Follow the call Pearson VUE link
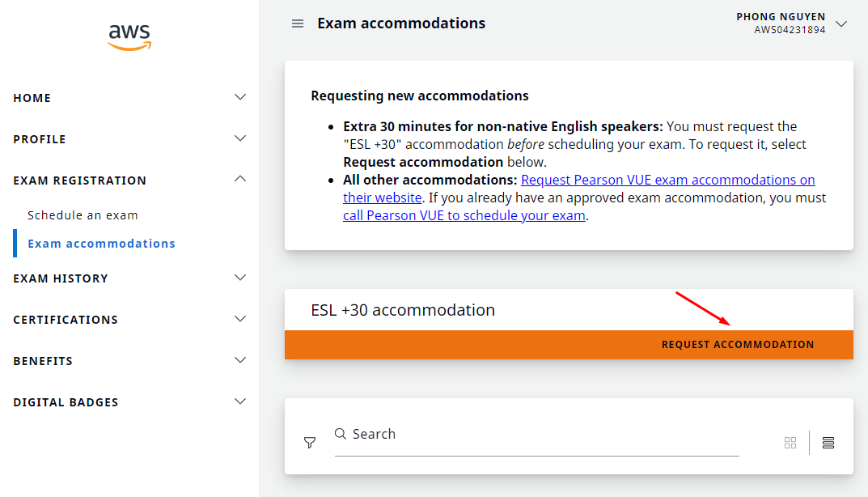868x497 pixels. [x=464, y=216]
